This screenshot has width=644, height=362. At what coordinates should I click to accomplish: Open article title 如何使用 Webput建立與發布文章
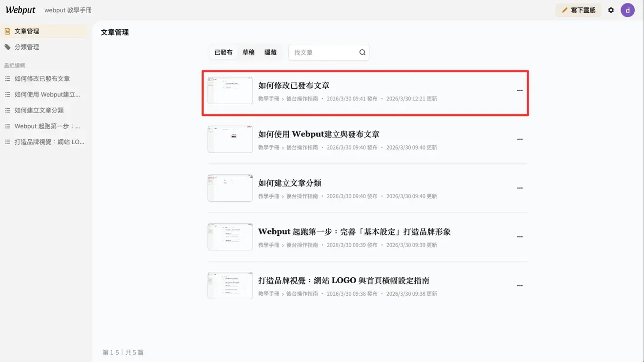pyautogui.click(x=319, y=134)
